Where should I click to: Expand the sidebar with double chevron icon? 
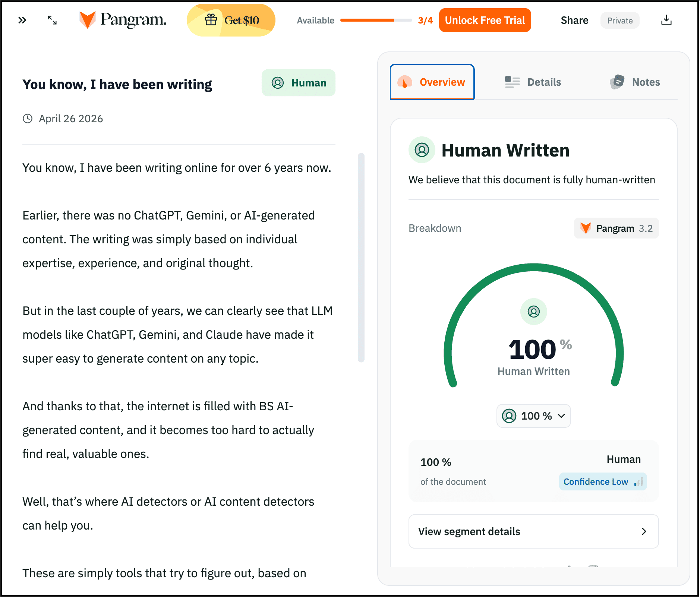coord(22,20)
